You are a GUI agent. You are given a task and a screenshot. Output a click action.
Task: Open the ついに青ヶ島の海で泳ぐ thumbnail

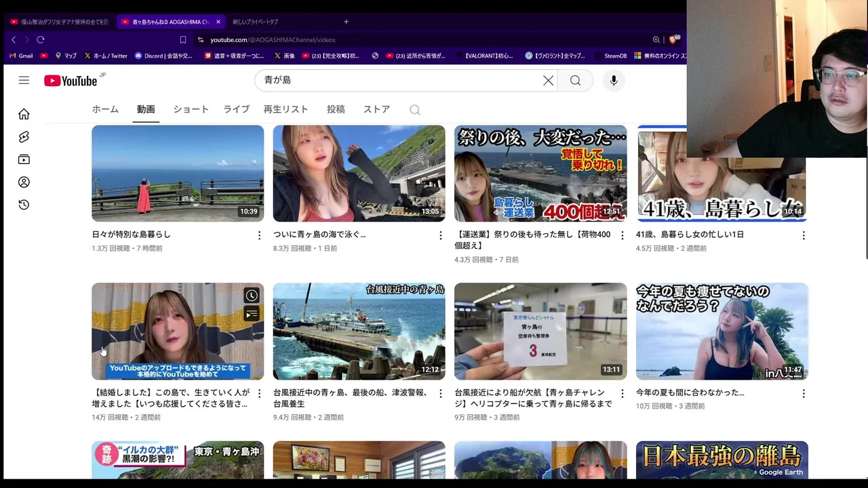pyautogui.click(x=359, y=174)
